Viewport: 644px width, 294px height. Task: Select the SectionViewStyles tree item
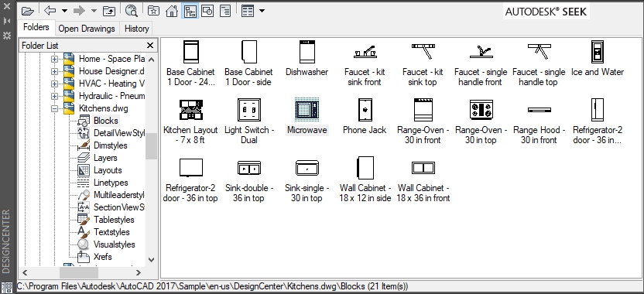click(119, 207)
